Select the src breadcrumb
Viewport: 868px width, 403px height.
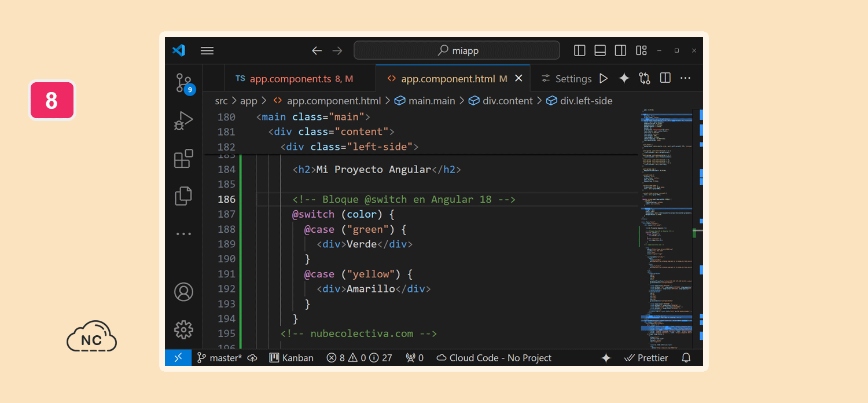(x=221, y=101)
